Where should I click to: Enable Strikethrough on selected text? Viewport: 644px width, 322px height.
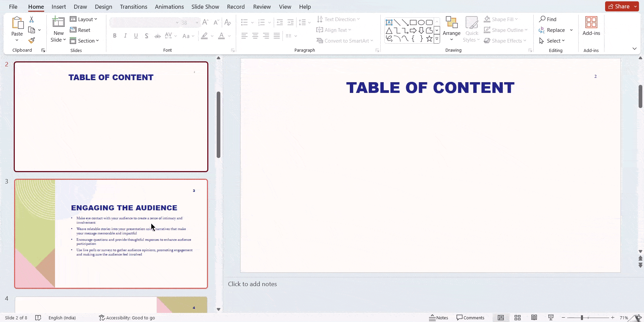click(157, 36)
